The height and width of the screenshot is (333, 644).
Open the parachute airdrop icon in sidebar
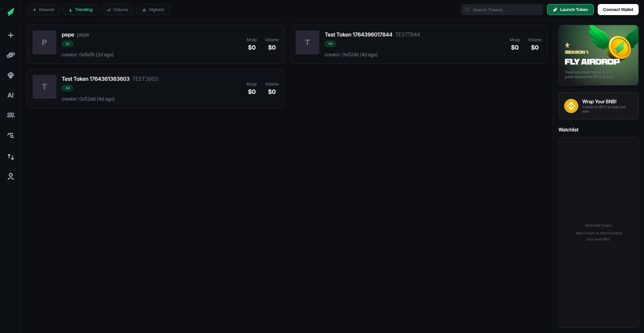point(11,75)
